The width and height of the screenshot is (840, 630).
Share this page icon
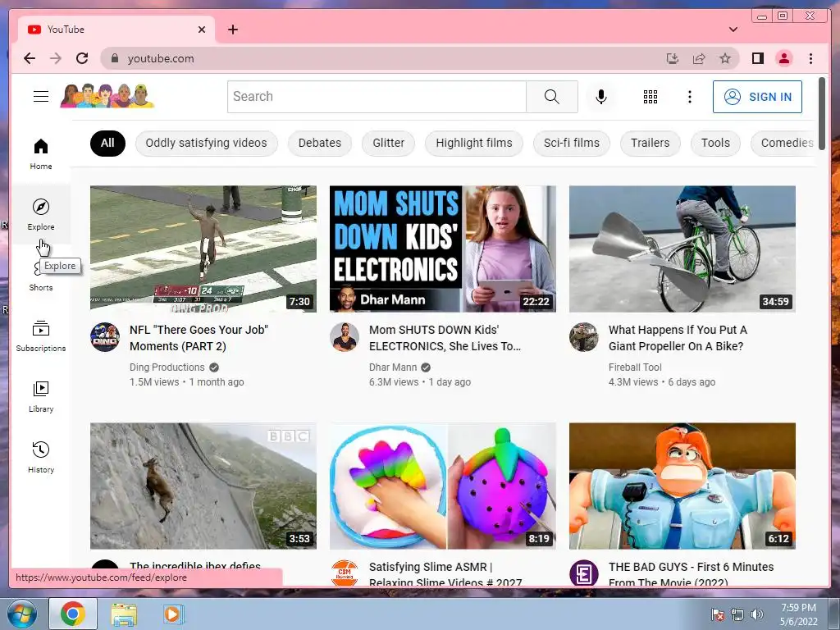(x=699, y=58)
